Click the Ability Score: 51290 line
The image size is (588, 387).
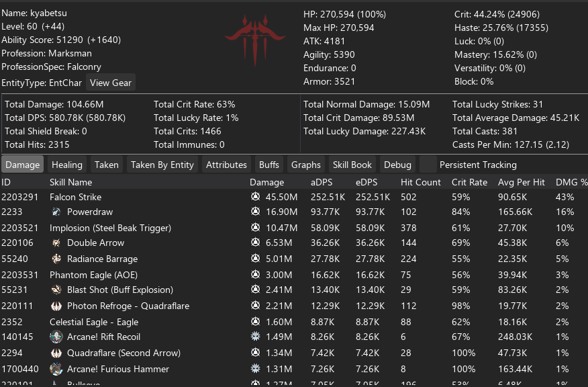(x=61, y=40)
